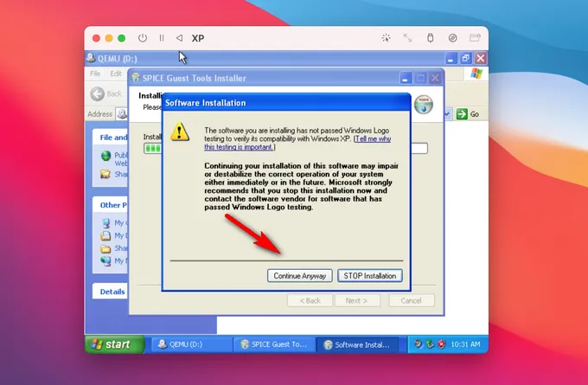Open the Edit menu in Explorer
Image resolution: width=588 pixels, height=385 pixels.
pyautogui.click(x=116, y=74)
